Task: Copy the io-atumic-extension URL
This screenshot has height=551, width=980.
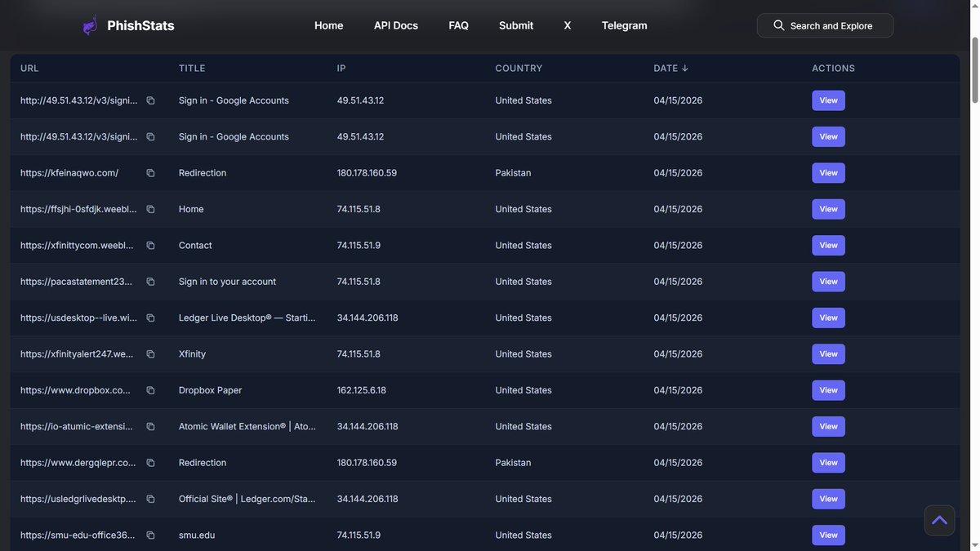Action: pyautogui.click(x=150, y=426)
